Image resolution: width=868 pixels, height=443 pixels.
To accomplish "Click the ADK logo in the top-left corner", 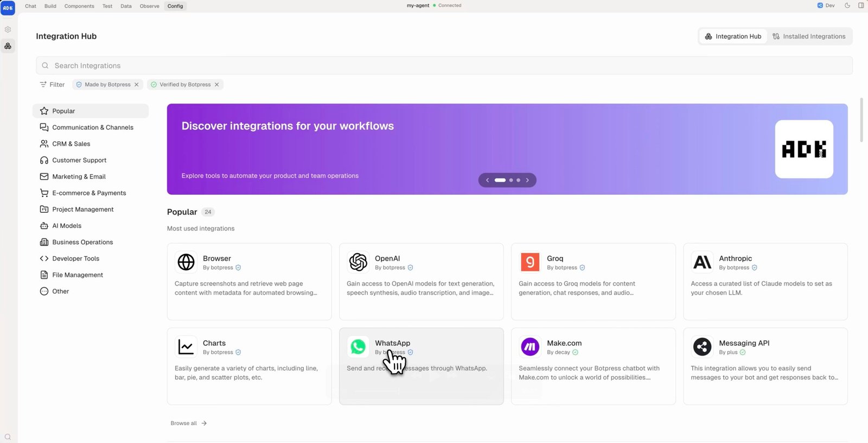I will [8, 8].
